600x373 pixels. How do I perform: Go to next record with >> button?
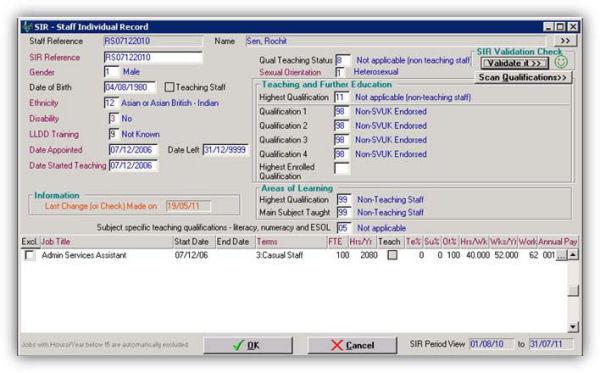tap(565, 41)
